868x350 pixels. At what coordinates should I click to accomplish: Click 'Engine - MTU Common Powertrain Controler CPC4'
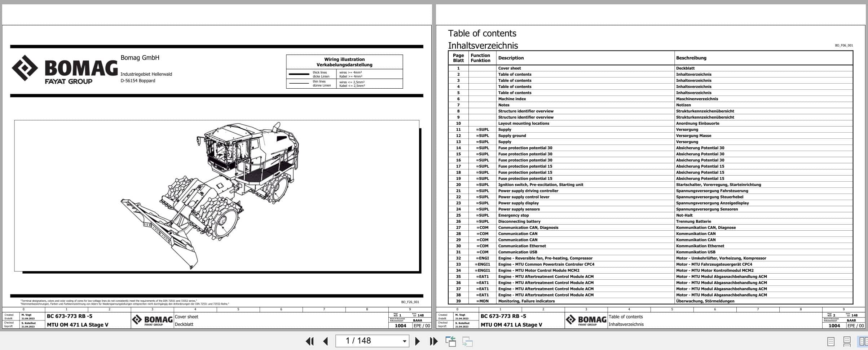tap(546, 264)
